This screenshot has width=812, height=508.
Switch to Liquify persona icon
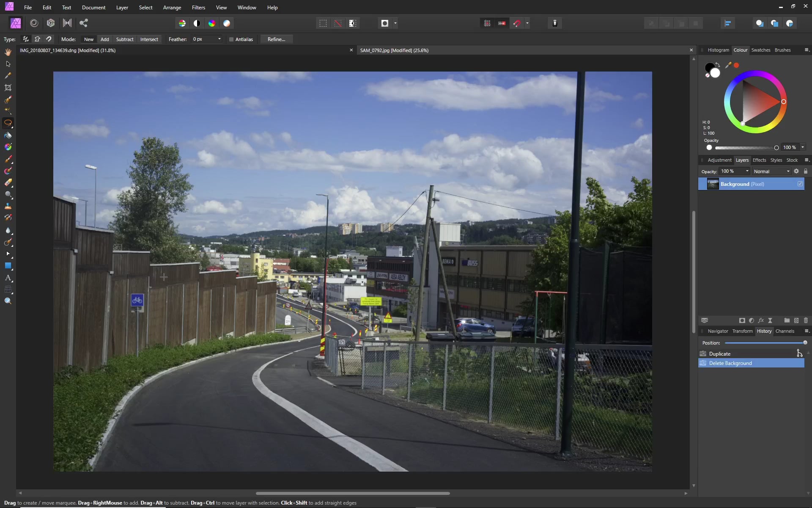[34, 23]
